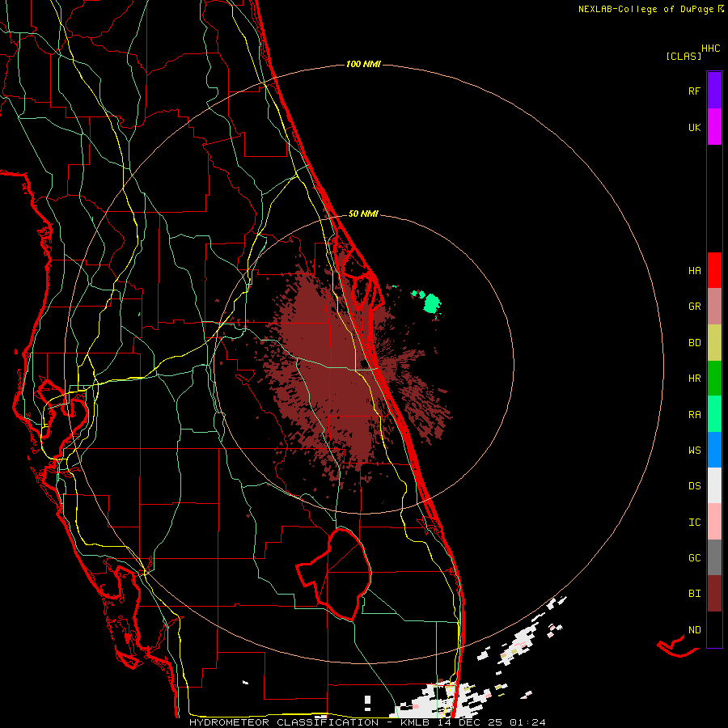
Task: Click the HYDROMETEOR CLASSIFICATION title text
Action: pos(284,722)
